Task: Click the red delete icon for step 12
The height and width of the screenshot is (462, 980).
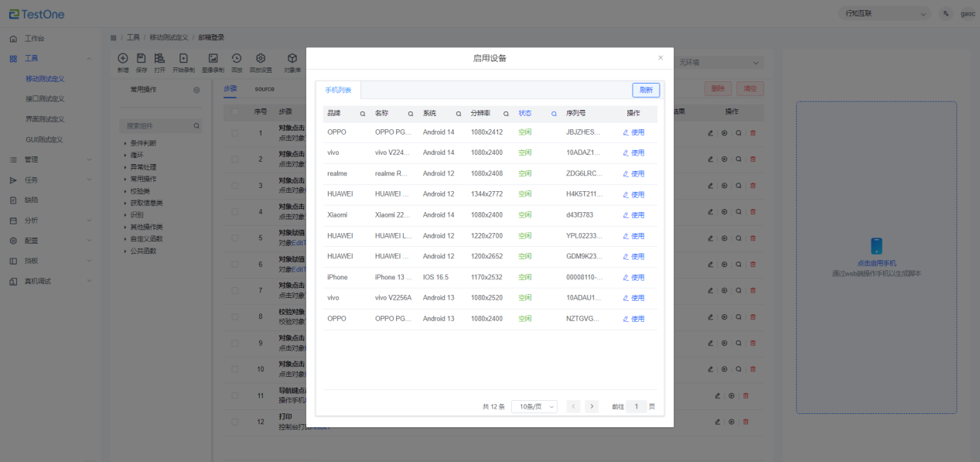Action: 746,422
